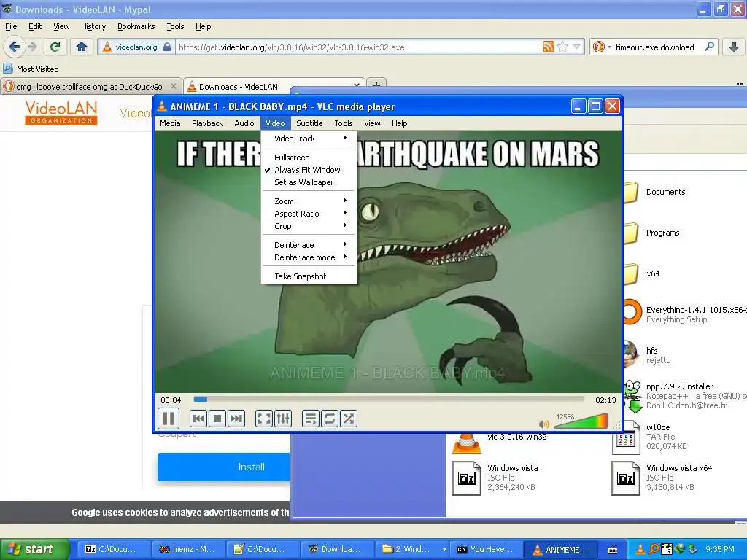Click the search magnifier icon
The width and height of the screenshot is (747, 560).
[709, 47]
